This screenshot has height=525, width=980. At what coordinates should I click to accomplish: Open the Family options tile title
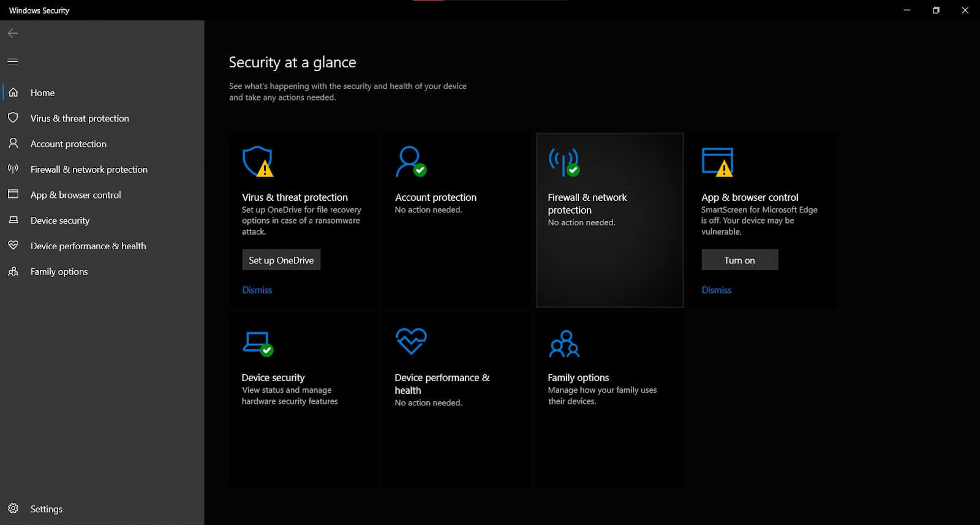(578, 377)
